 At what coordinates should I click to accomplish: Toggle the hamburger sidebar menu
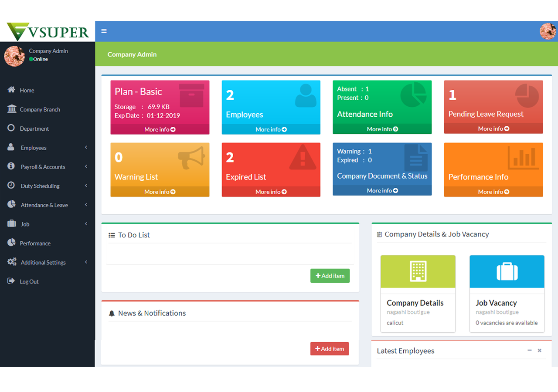click(x=104, y=31)
